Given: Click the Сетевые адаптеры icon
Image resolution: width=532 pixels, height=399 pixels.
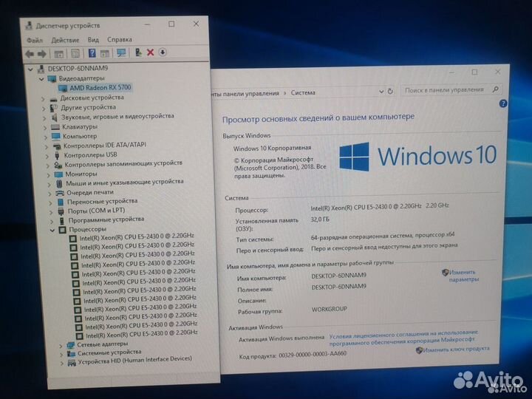Looking at the screenshot, I should pyautogui.click(x=71, y=345).
